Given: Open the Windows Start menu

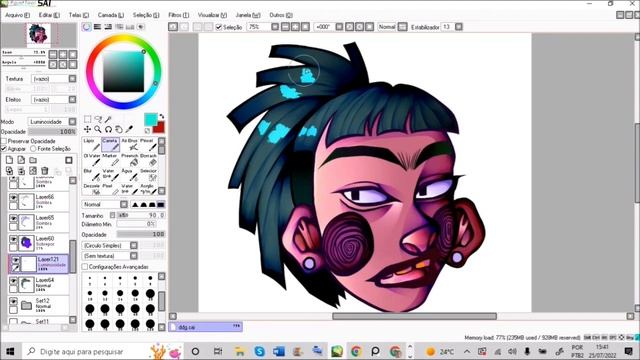Looking at the screenshot, I should click(10, 351).
